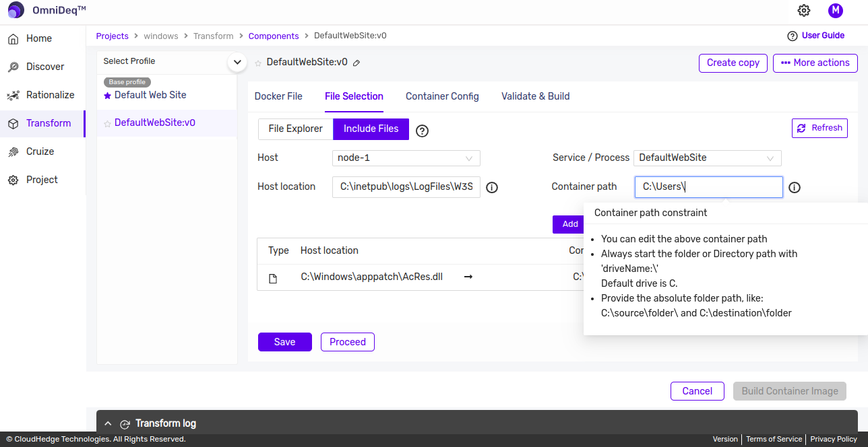This screenshot has width=868, height=447.
Task: Toggle star on DefaultWebSite:v0 profile in sidebar
Action: point(107,124)
